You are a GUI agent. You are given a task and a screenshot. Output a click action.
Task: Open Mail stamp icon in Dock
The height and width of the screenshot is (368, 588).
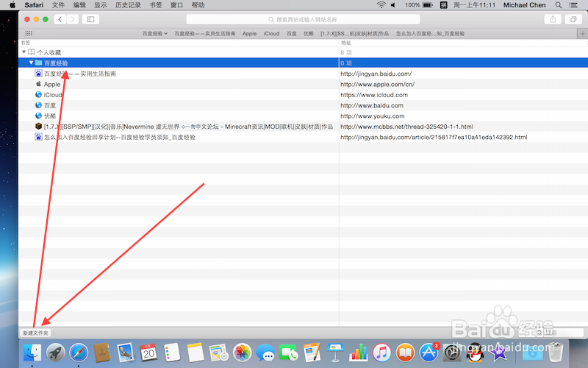click(125, 353)
